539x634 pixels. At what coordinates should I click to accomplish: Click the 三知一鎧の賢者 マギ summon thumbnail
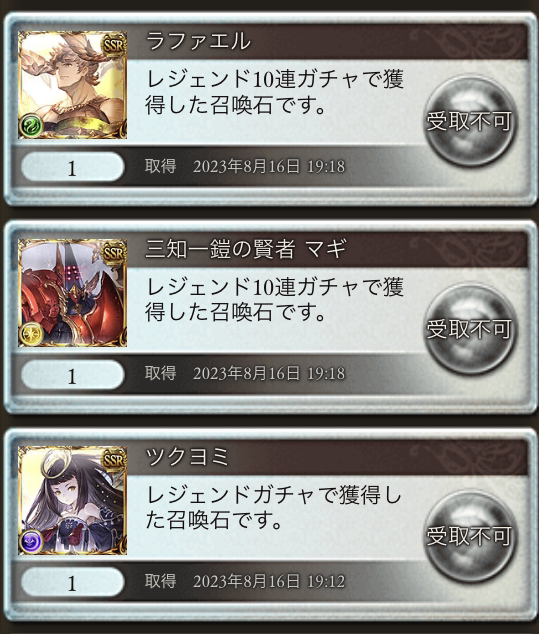click(73, 293)
